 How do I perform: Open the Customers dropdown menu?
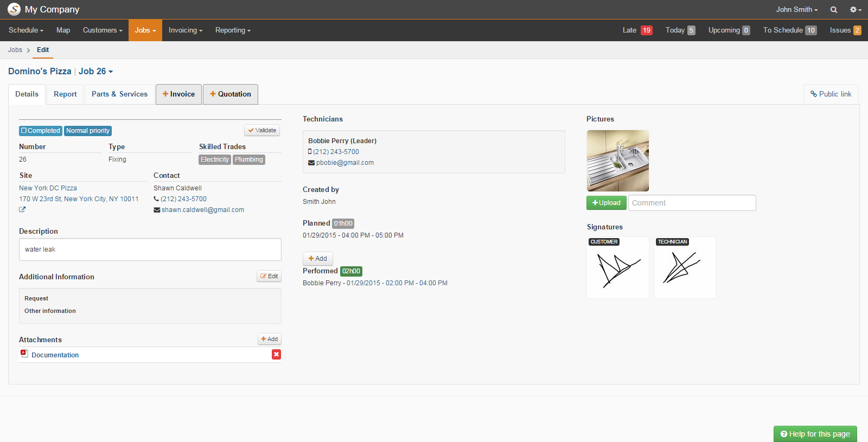click(x=103, y=30)
